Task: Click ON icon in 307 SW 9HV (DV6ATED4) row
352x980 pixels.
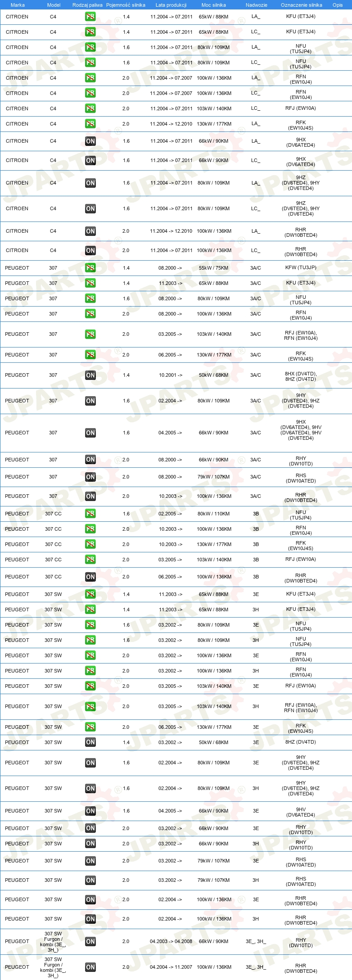Action: point(90,811)
